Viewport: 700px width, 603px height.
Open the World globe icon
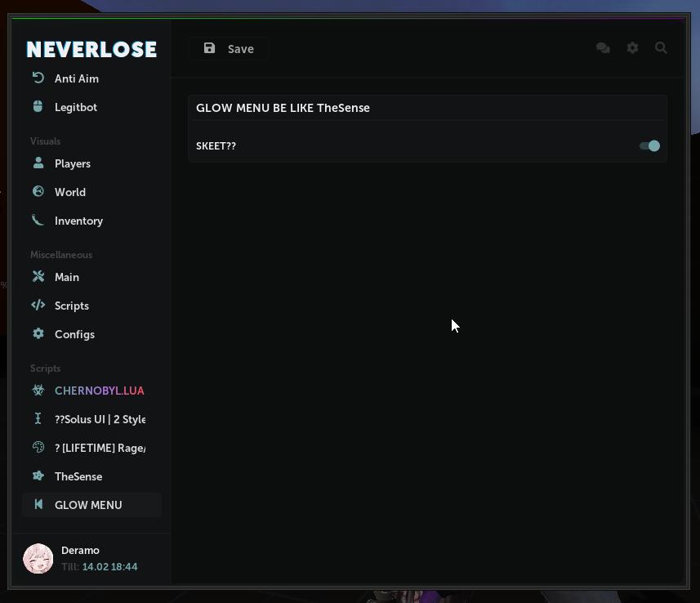coord(38,191)
